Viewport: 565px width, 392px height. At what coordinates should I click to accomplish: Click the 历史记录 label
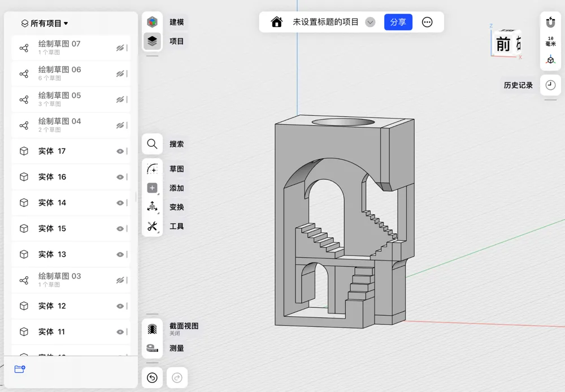(x=518, y=85)
